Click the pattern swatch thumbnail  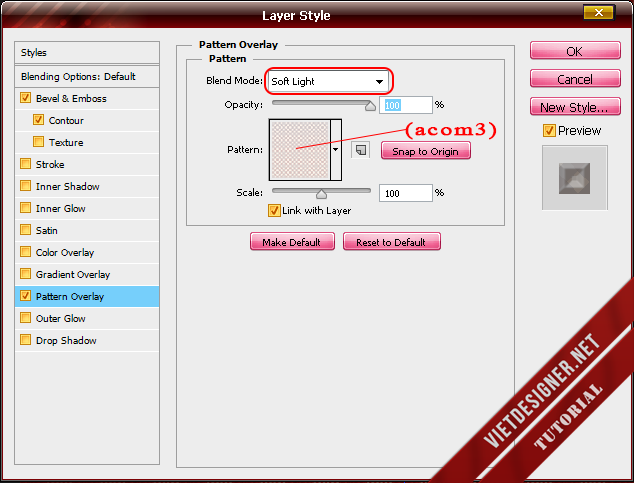tap(300, 150)
